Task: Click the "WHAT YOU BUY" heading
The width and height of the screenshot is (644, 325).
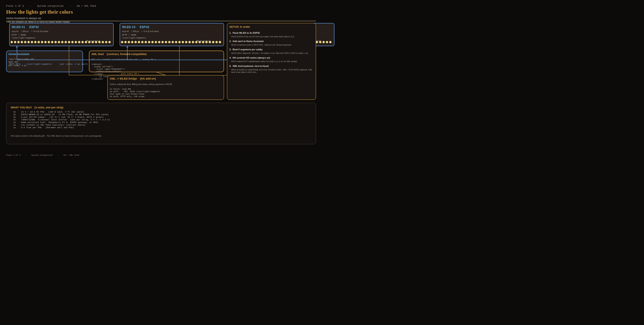Action: point(37,108)
